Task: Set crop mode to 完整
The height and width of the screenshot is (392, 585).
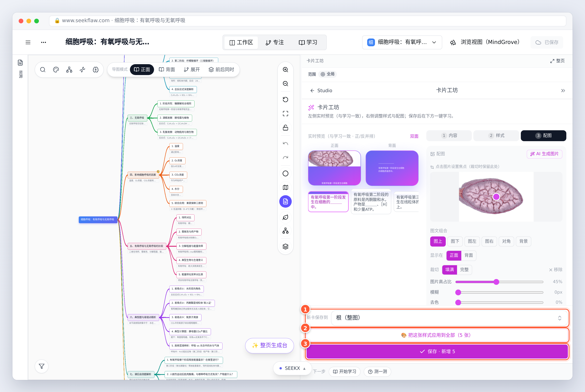Action: pos(464,269)
